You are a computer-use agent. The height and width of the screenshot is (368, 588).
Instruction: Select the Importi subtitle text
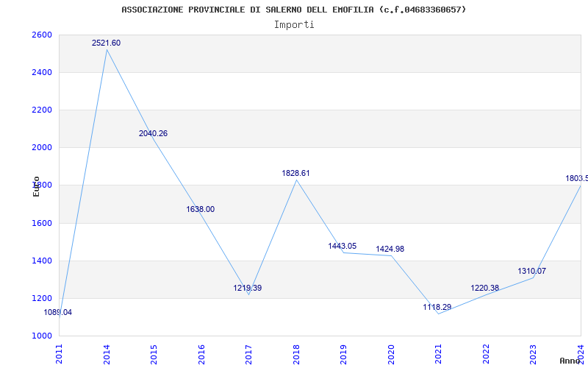coord(294,25)
